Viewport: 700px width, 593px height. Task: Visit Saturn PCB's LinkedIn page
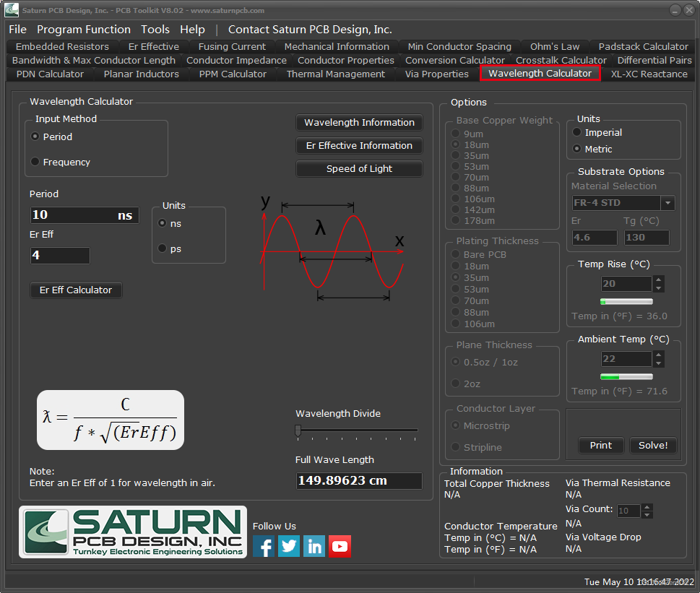(x=314, y=547)
